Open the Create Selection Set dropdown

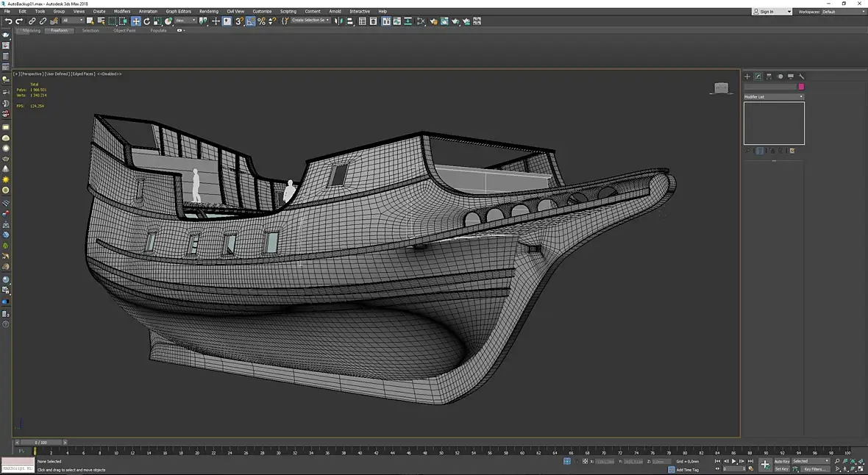pyautogui.click(x=310, y=21)
